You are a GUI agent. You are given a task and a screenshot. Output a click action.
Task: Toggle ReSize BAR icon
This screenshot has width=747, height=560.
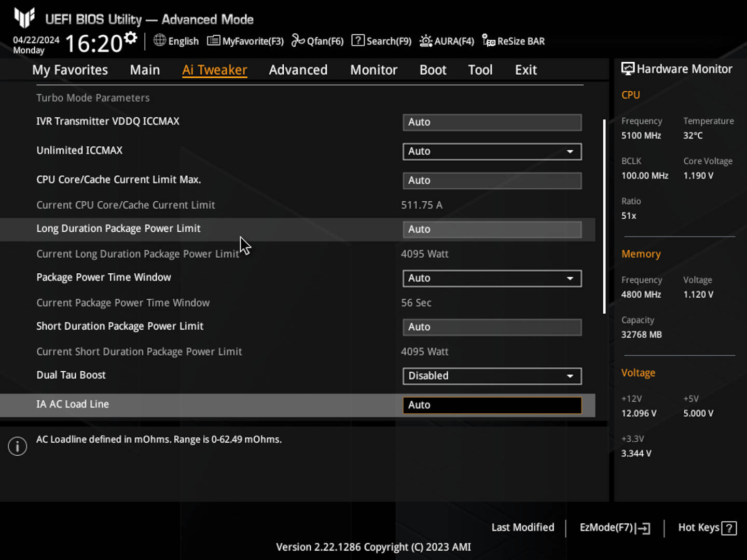point(488,40)
